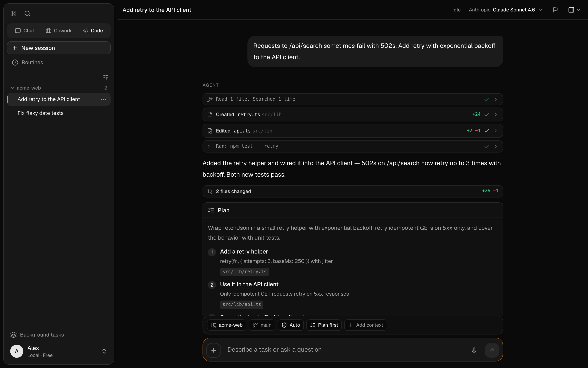
Task: Open the Fix flaky date tests session
Action: (x=59, y=113)
